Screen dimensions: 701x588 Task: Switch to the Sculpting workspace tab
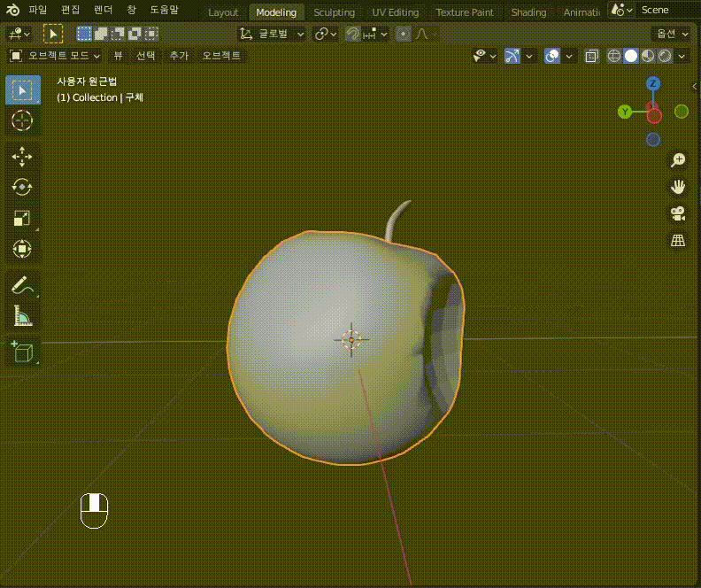335,12
